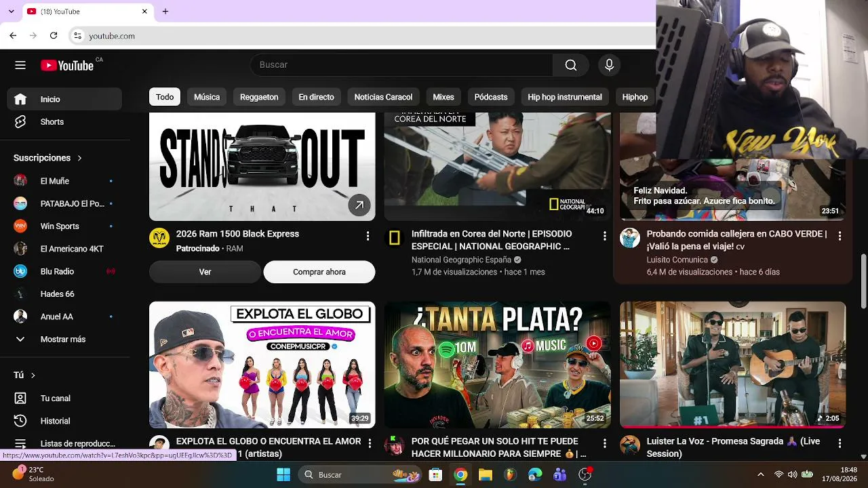Reload the YouTube page
This screenshot has height=488, width=868.
point(54,35)
